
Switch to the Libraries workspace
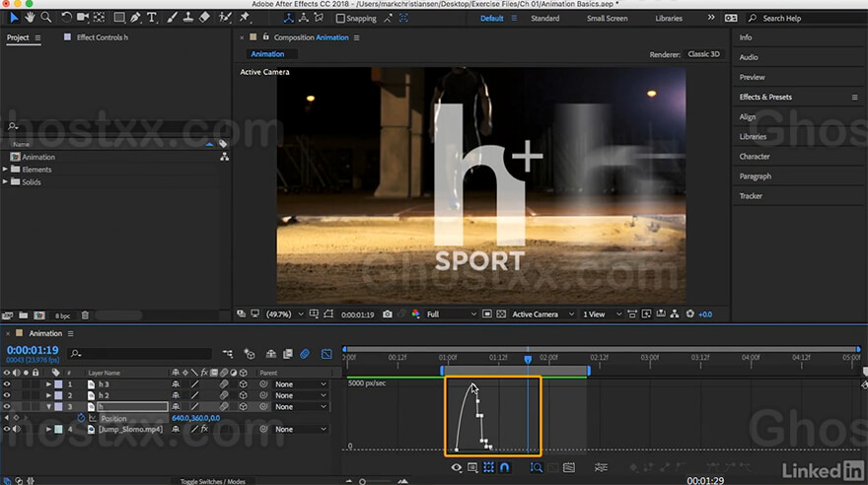pos(668,19)
